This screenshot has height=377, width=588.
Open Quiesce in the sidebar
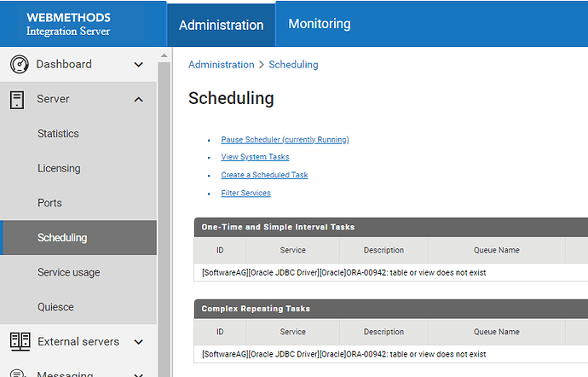pyautogui.click(x=55, y=307)
